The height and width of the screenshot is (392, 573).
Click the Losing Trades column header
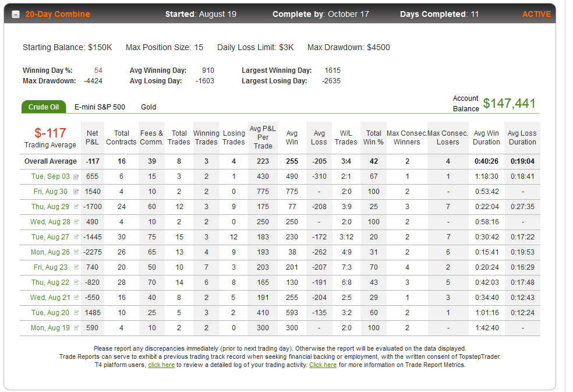pos(234,137)
